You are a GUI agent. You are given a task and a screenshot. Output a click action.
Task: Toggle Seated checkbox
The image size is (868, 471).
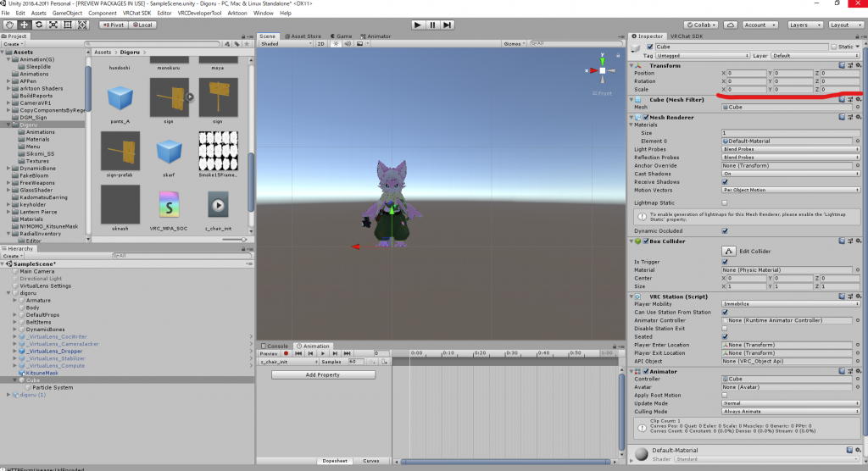pos(725,336)
